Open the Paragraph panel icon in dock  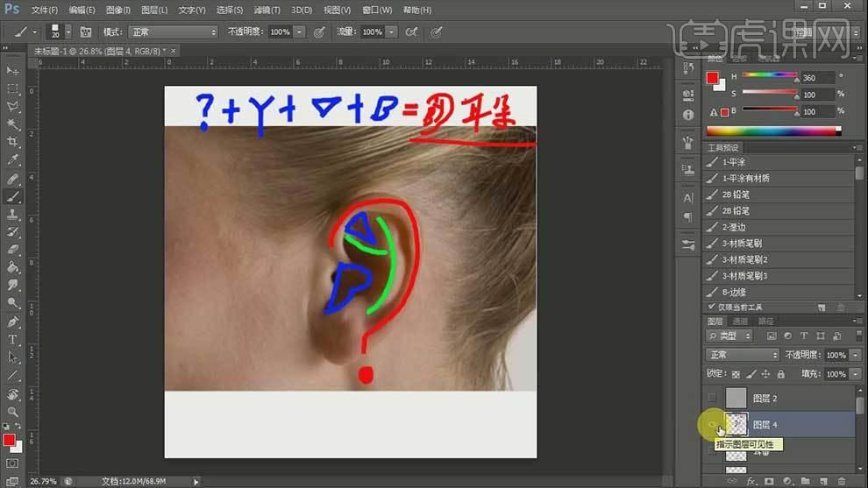click(688, 217)
